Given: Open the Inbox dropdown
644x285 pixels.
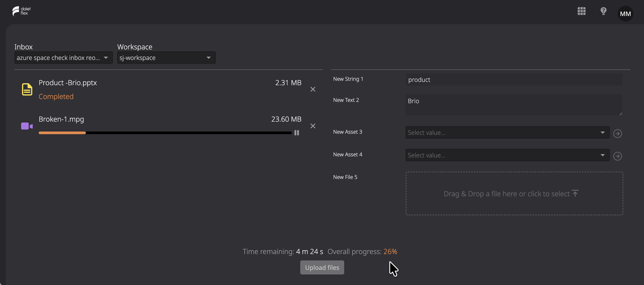Looking at the screenshot, I should point(63,58).
